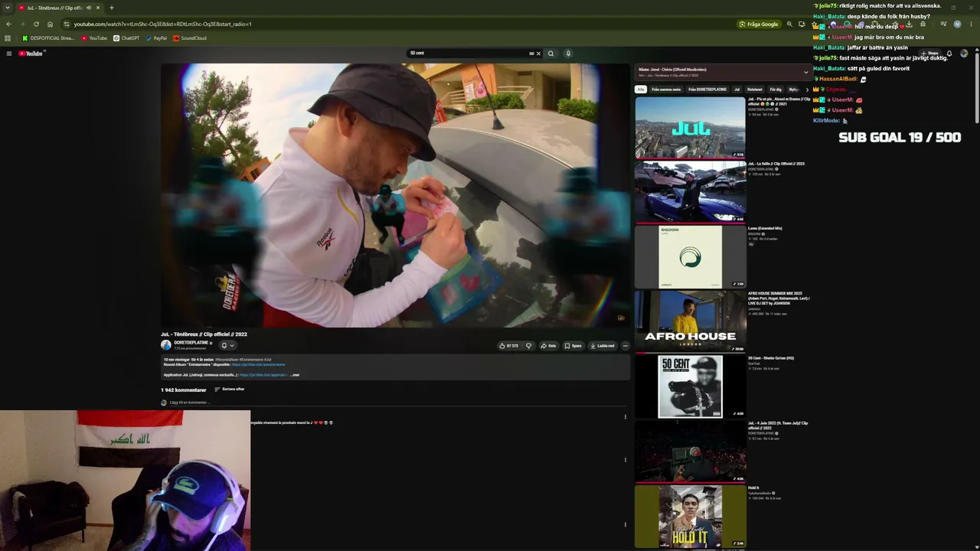The image size is (980, 551).
Task: Share the video with Dela button
Action: tap(548, 346)
